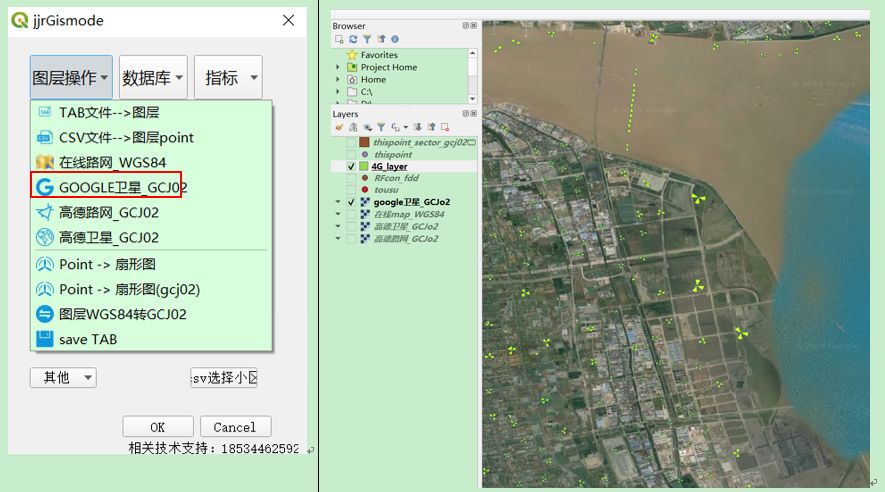Click the Cancel button
Screen dimensions: 885x492
coord(235,427)
